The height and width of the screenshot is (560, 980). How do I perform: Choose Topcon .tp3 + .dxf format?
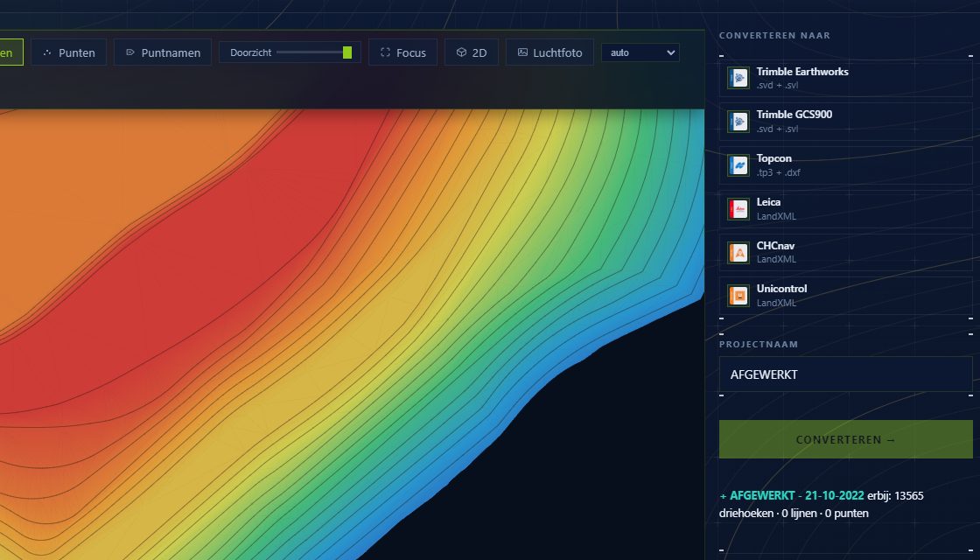tap(845, 165)
